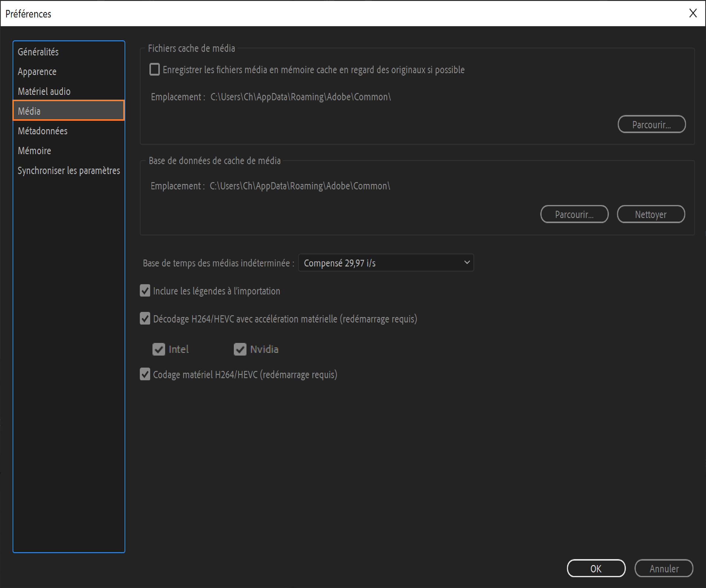Click Parcourir for media cache files
Image resolution: width=706 pixels, height=588 pixels.
[651, 124]
